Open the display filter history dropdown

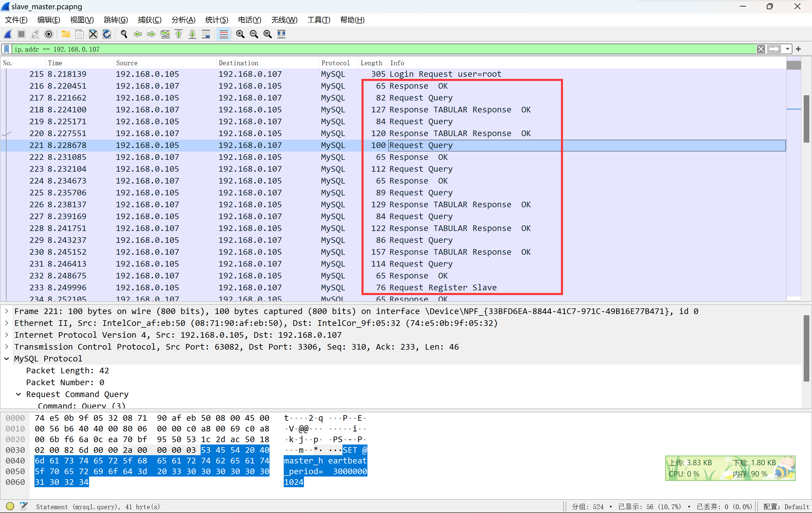787,49
